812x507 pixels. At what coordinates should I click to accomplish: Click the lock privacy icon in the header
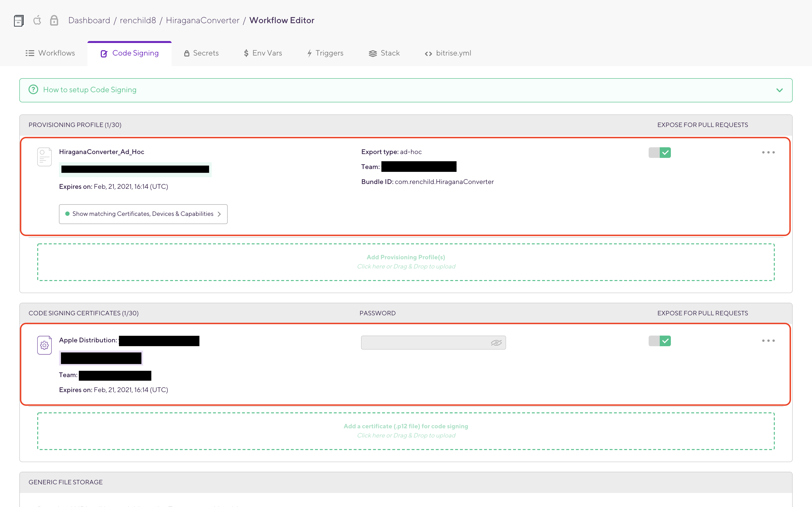pos(54,21)
